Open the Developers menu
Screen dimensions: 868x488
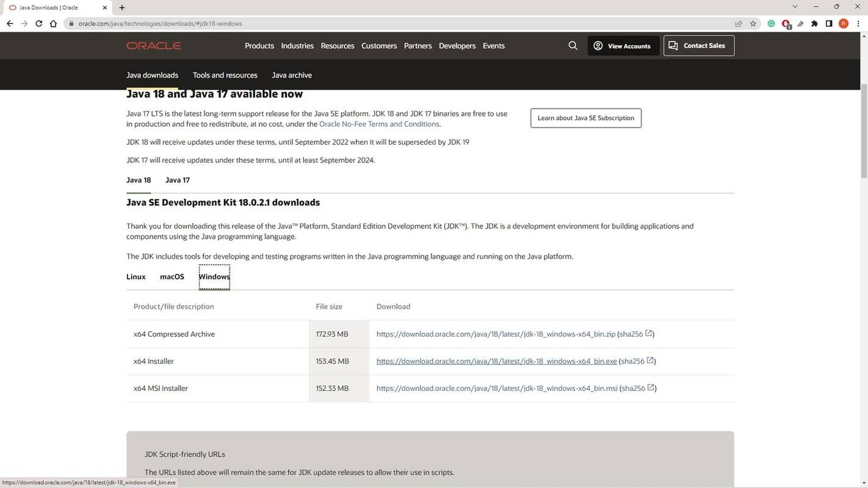pyautogui.click(x=457, y=46)
